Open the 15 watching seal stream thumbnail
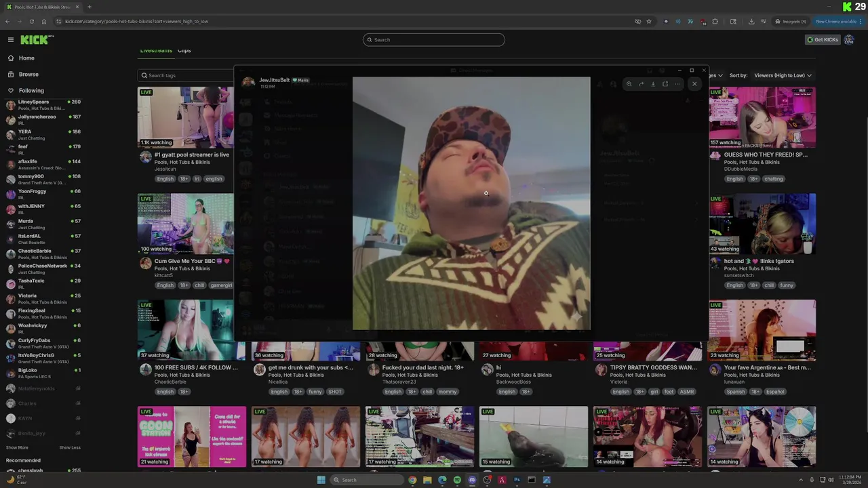This screenshot has width=868, height=488. [534, 436]
